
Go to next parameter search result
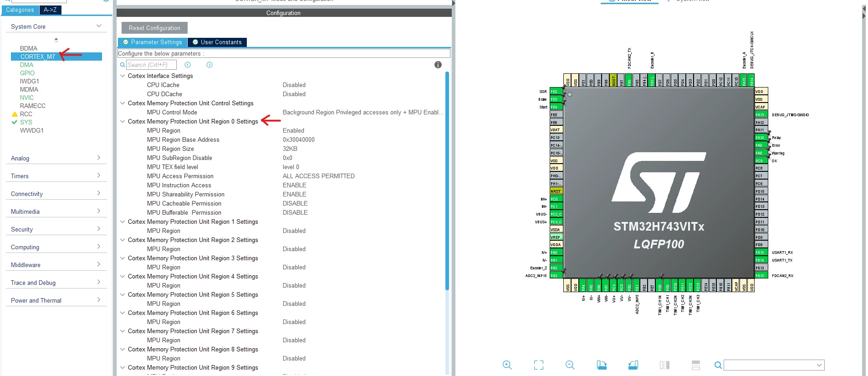click(209, 65)
